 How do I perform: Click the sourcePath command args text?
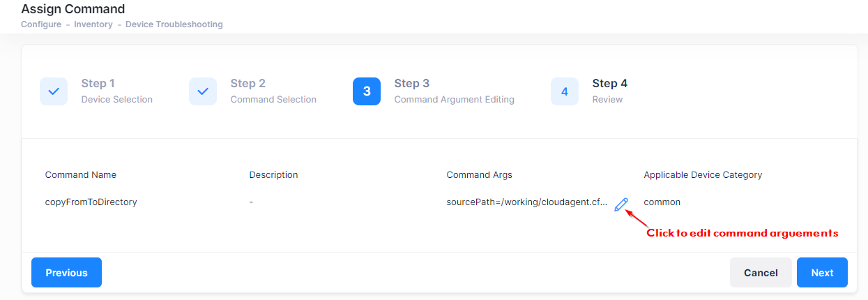click(527, 202)
